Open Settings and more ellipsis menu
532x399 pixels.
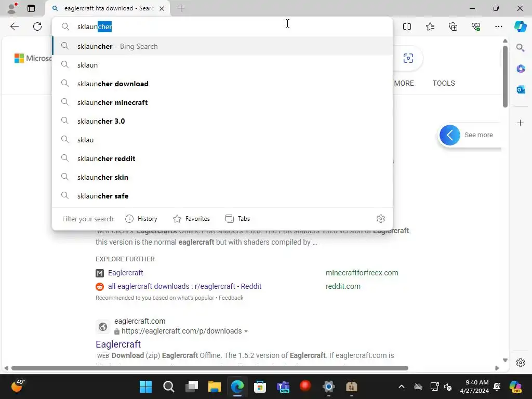[498, 26]
